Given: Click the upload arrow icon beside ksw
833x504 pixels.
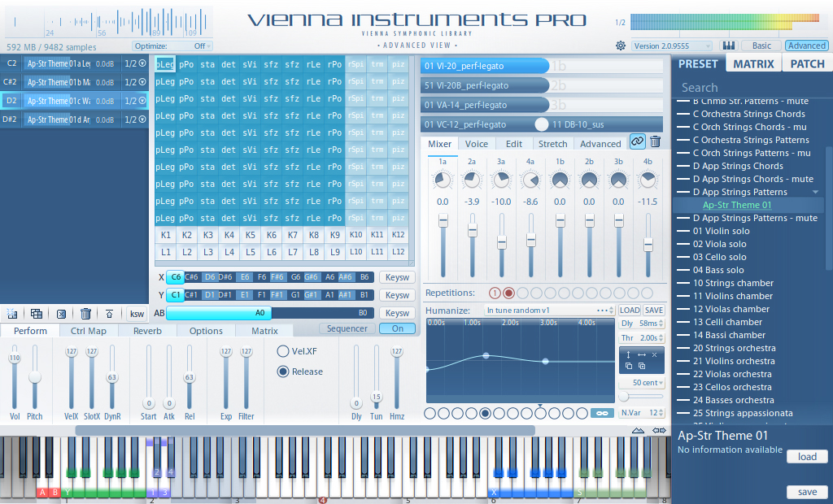Looking at the screenshot, I should point(110,313).
